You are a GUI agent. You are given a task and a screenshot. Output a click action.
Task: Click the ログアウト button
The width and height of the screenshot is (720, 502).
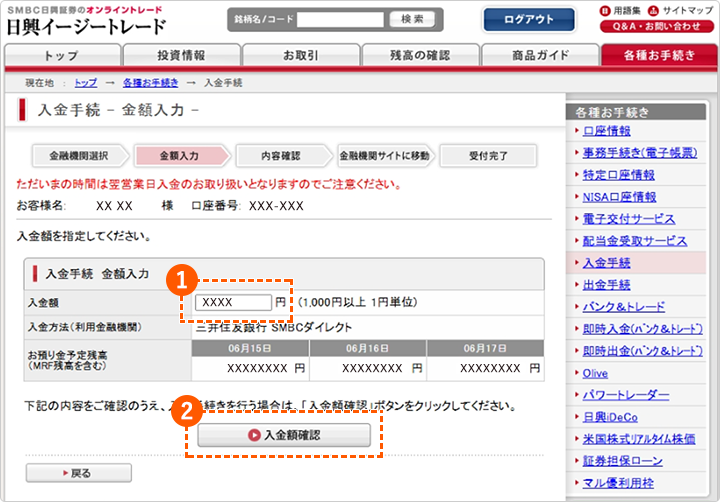pyautogui.click(x=529, y=20)
